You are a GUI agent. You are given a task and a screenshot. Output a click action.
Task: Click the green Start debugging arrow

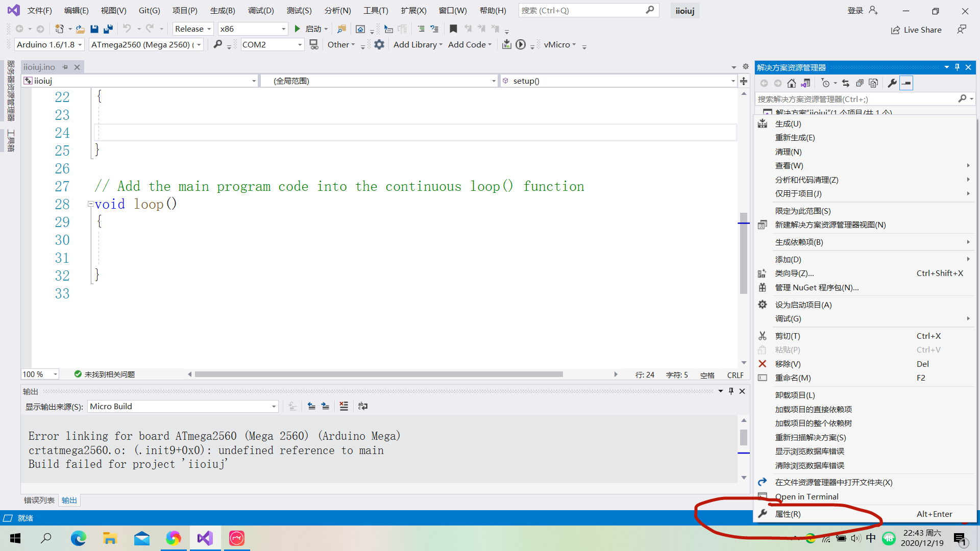pyautogui.click(x=297, y=29)
